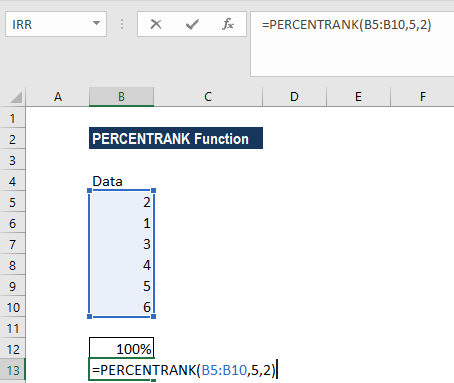Image resolution: width=454 pixels, height=383 pixels.
Task: Select row 5 header
Action: pos(13,202)
